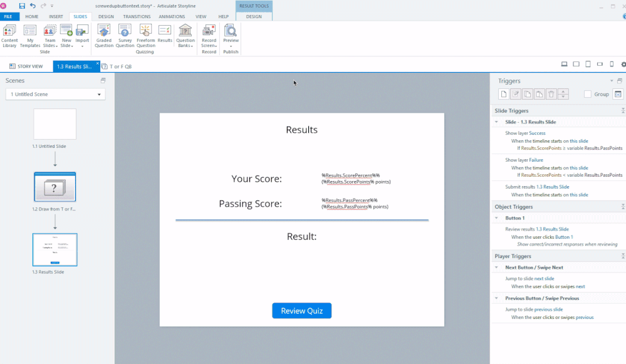Collapse the Slide - 1.3 Results Slide group
This screenshot has height=364, width=626.
[x=497, y=122]
